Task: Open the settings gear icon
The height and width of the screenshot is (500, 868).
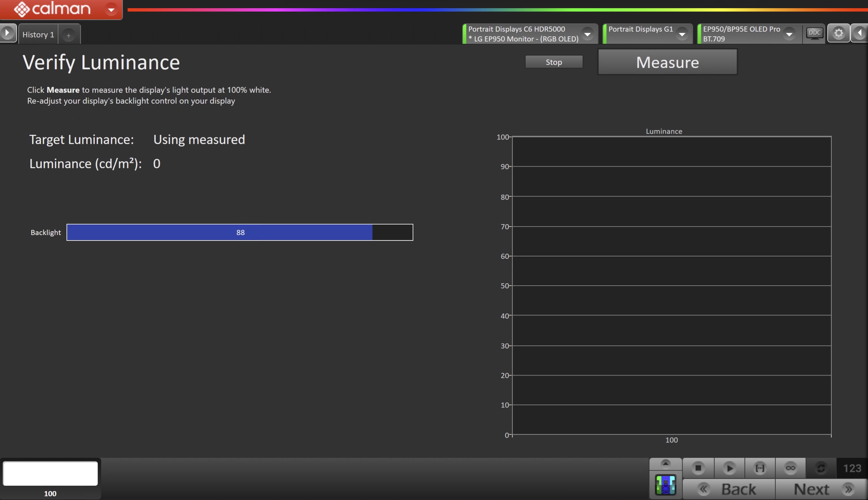Action: (839, 33)
